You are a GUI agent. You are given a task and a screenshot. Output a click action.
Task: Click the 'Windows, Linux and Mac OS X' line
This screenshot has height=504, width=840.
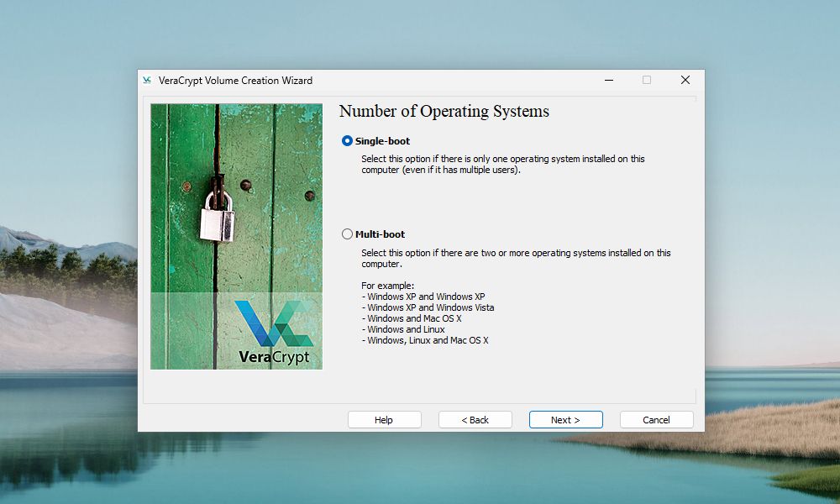point(425,340)
